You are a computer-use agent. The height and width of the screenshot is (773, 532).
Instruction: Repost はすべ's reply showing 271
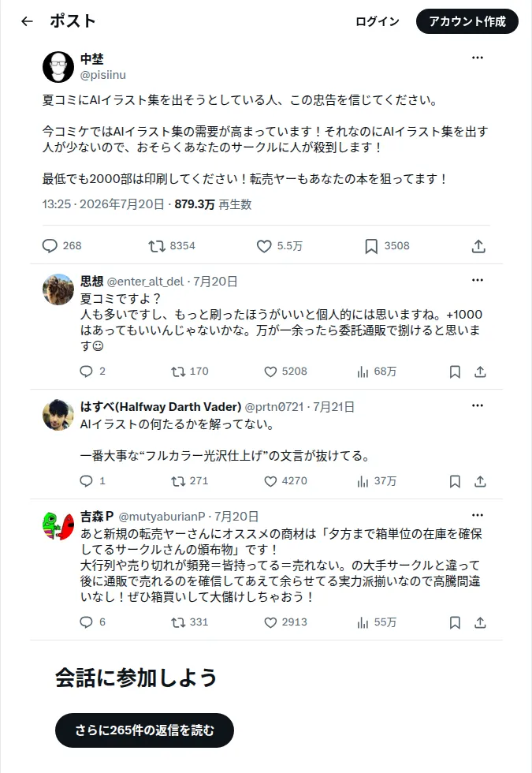178,481
